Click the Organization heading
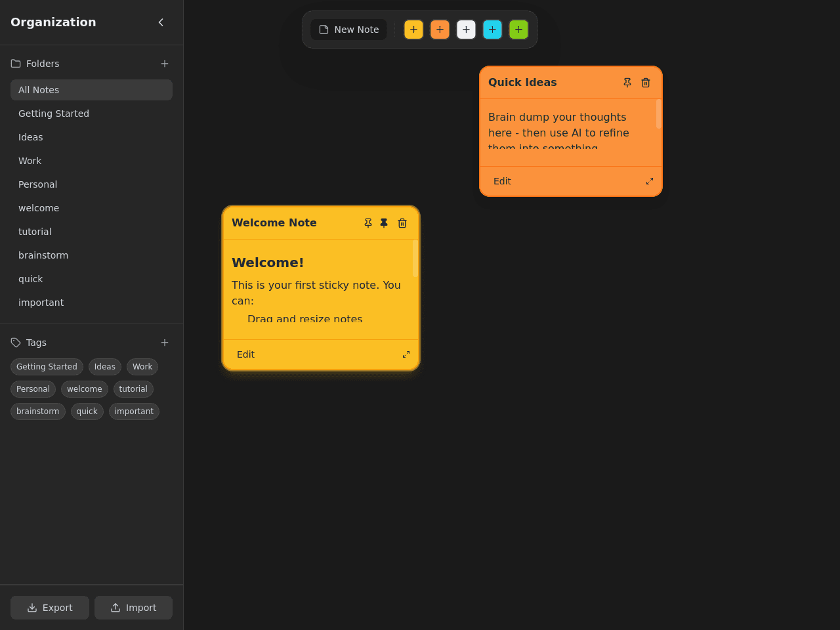This screenshot has height=630, width=840. [x=53, y=22]
